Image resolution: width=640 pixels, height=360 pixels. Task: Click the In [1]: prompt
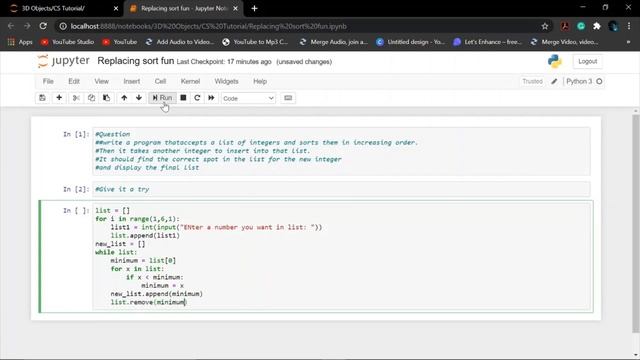(x=76, y=134)
